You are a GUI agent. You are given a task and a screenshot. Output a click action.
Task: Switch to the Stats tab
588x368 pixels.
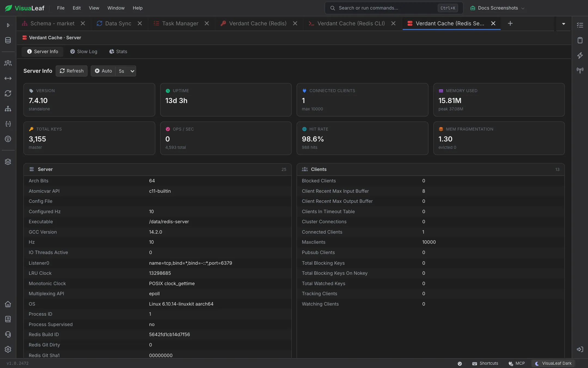[118, 52]
